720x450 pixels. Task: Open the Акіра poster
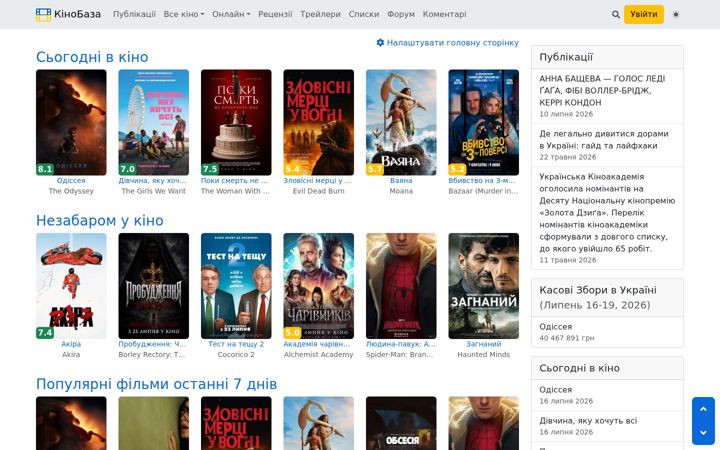(71, 286)
